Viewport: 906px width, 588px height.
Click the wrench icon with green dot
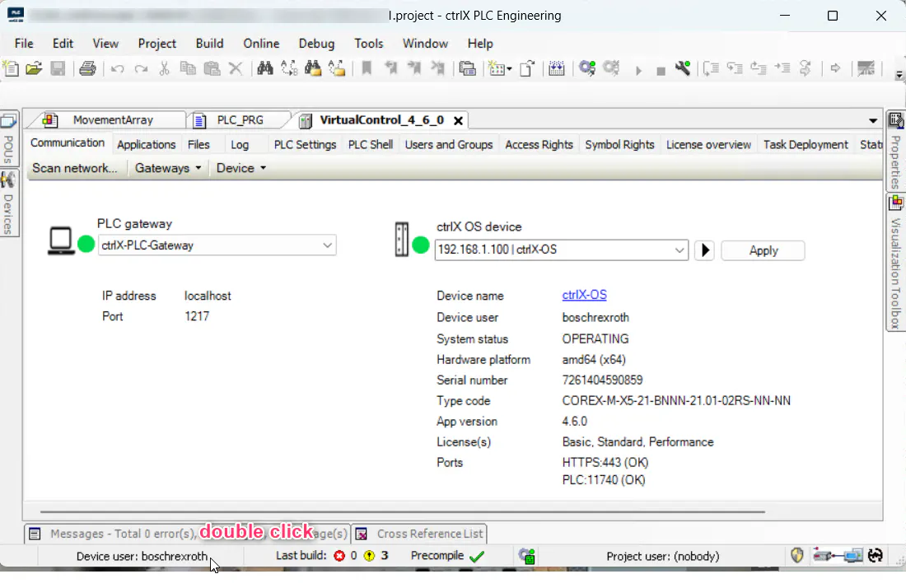pyautogui.click(x=683, y=68)
